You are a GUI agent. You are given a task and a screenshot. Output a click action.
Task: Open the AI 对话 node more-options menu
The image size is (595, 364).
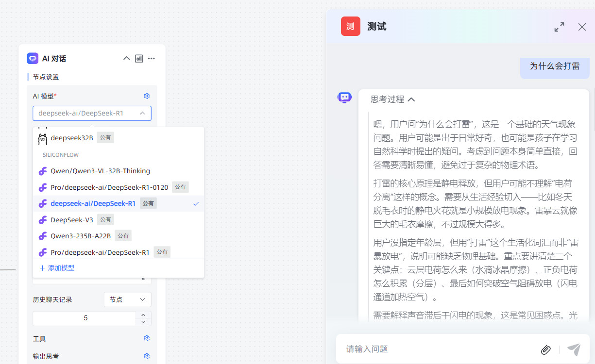click(x=152, y=59)
